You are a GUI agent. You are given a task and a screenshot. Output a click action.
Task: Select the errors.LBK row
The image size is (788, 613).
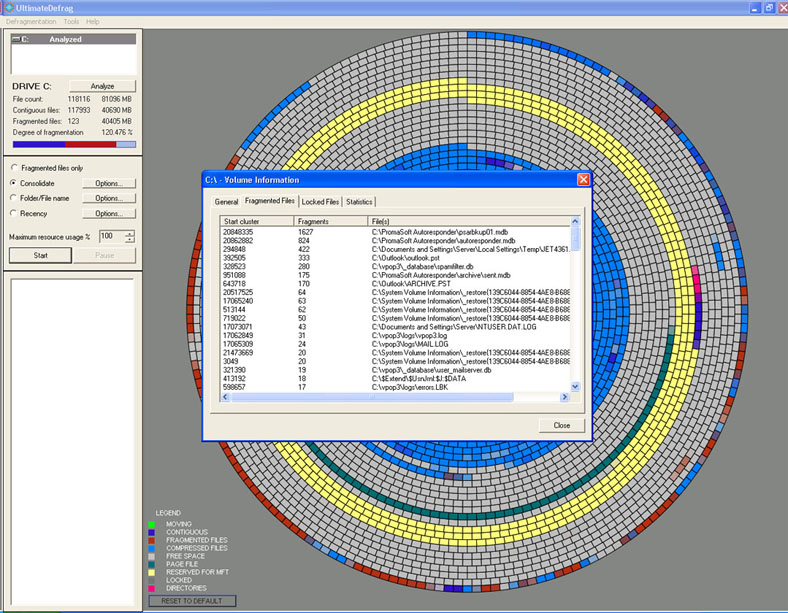coord(396,387)
